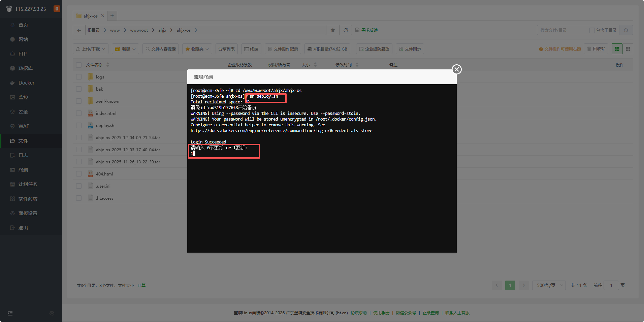644x322 pixels.
Task: Click the 计算 link to calculate size
Action: [141, 285]
